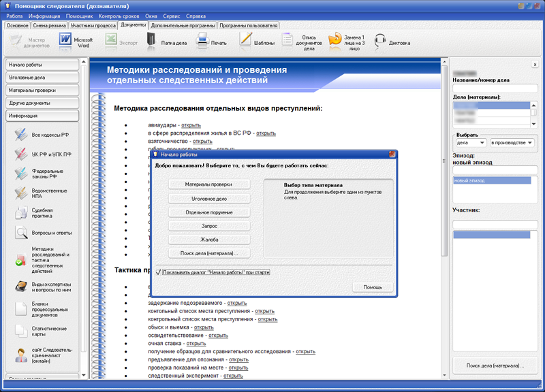Expand the Уголовные дела sidebar section

point(42,78)
